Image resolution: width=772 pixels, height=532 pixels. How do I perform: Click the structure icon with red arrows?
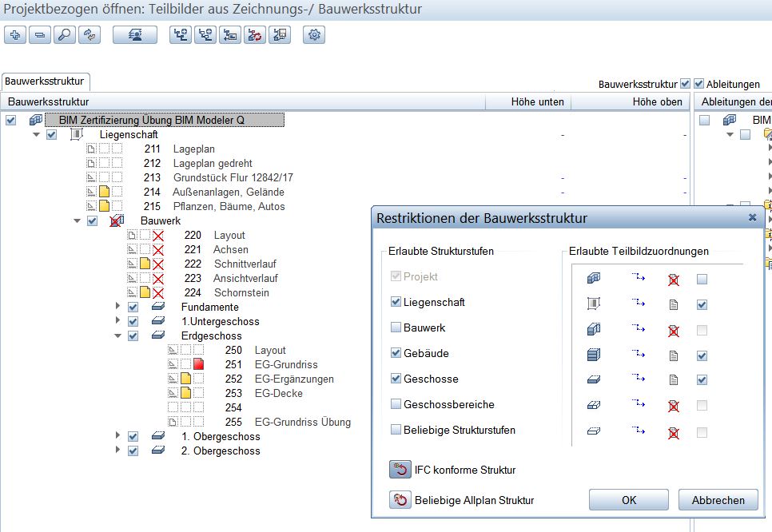(255, 35)
